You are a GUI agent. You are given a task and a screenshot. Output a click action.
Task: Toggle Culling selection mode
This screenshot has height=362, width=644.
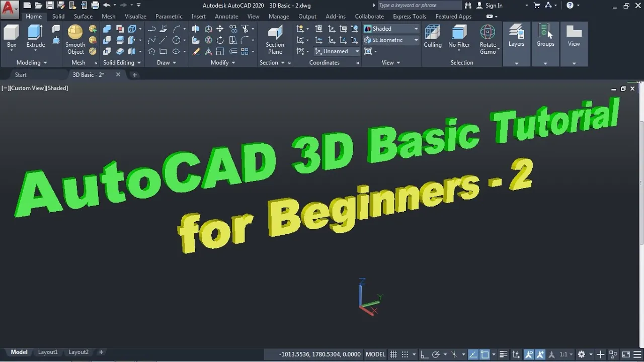point(432,37)
